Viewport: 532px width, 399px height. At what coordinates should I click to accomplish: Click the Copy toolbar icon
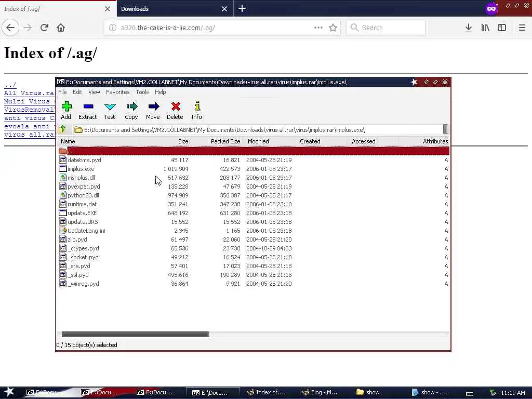[131, 107]
